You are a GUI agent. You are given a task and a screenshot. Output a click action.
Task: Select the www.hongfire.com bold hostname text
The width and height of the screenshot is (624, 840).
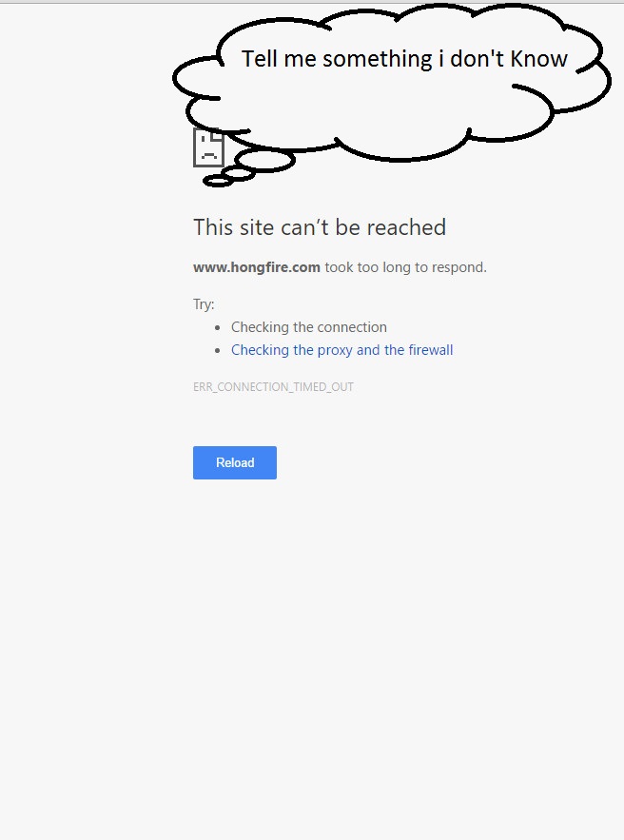[257, 266]
